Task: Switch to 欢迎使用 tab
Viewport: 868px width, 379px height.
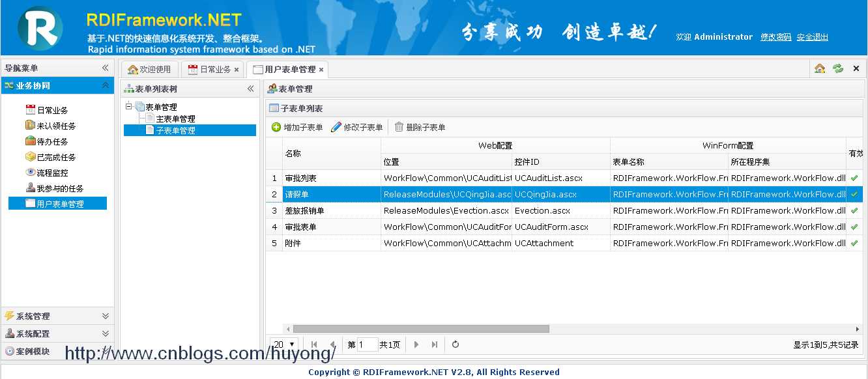Action: 150,69
